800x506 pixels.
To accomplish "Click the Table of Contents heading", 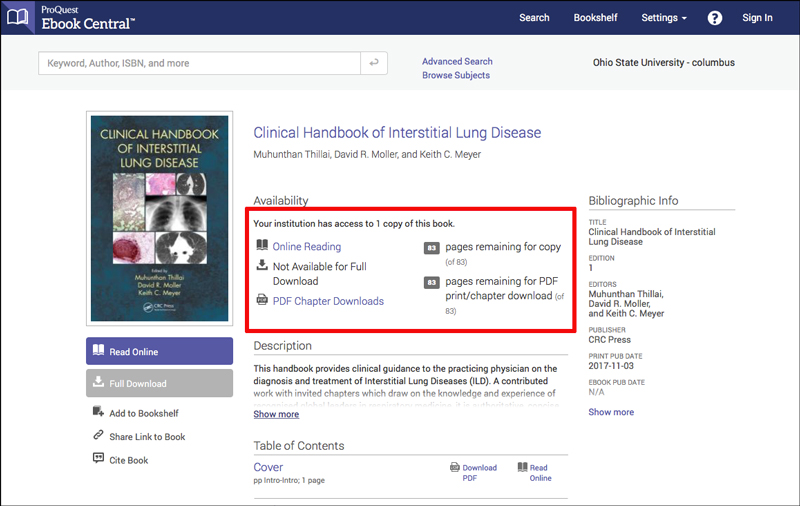I will tap(298, 445).
